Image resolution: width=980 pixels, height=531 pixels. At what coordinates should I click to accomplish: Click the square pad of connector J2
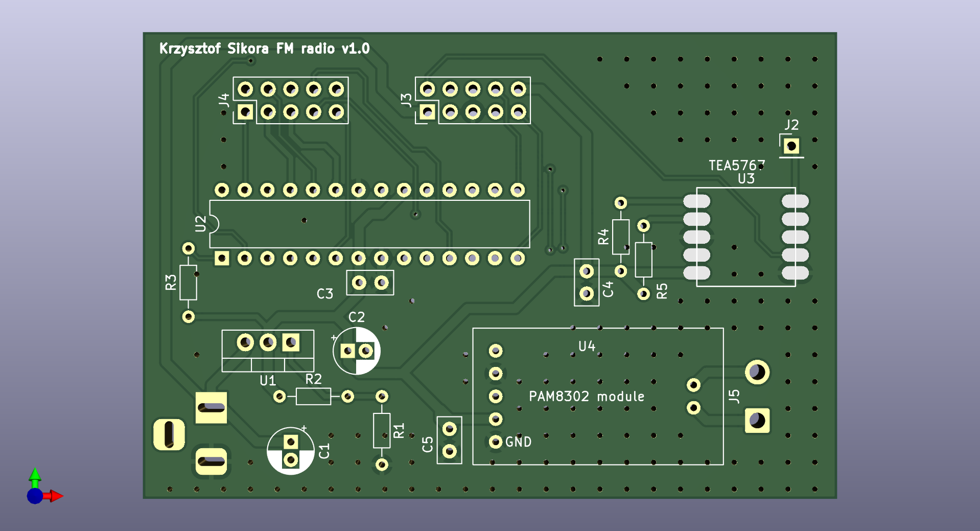coord(791,147)
